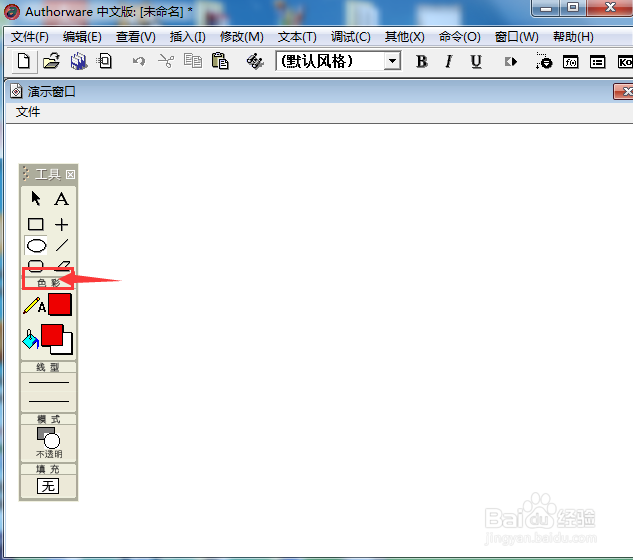Select the Rectangle tool

pyautogui.click(x=36, y=224)
